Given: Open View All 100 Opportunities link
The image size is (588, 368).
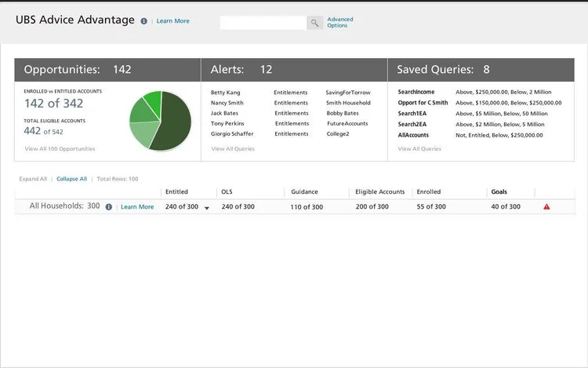Looking at the screenshot, I should (x=60, y=149).
